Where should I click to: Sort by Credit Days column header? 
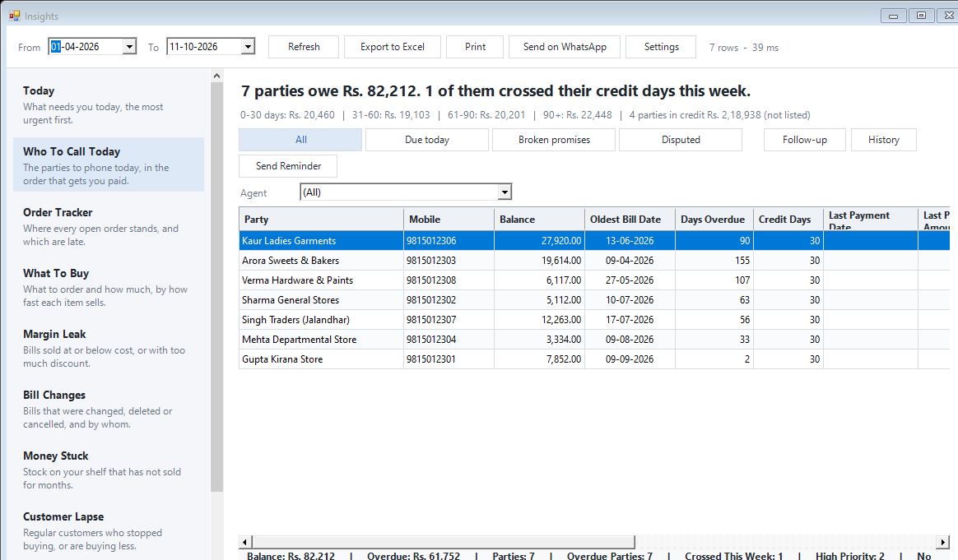click(788, 220)
